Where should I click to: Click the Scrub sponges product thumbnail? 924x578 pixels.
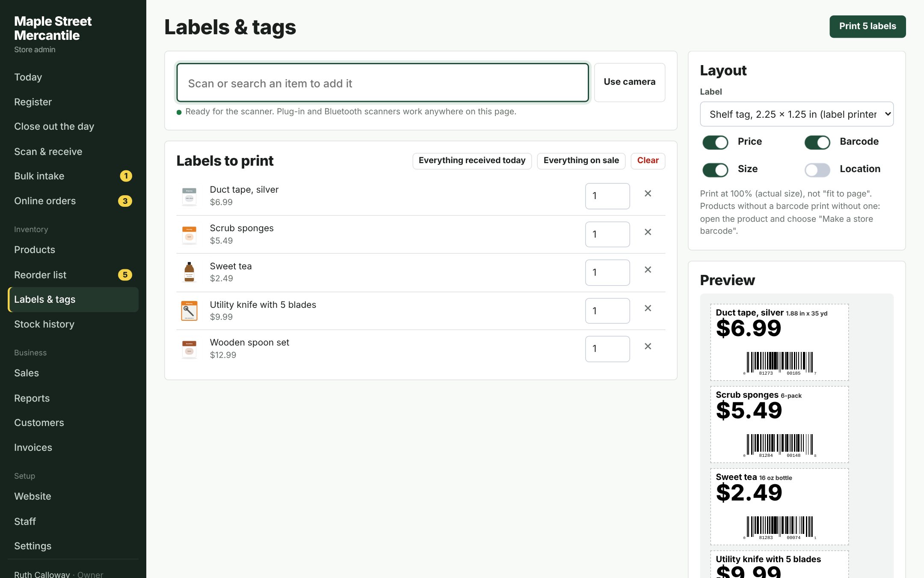(x=189, y=235)
